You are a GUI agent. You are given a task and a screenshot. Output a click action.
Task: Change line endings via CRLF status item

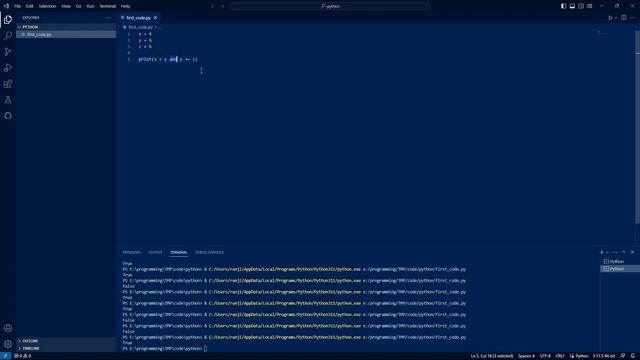click(x=560, y=356)
